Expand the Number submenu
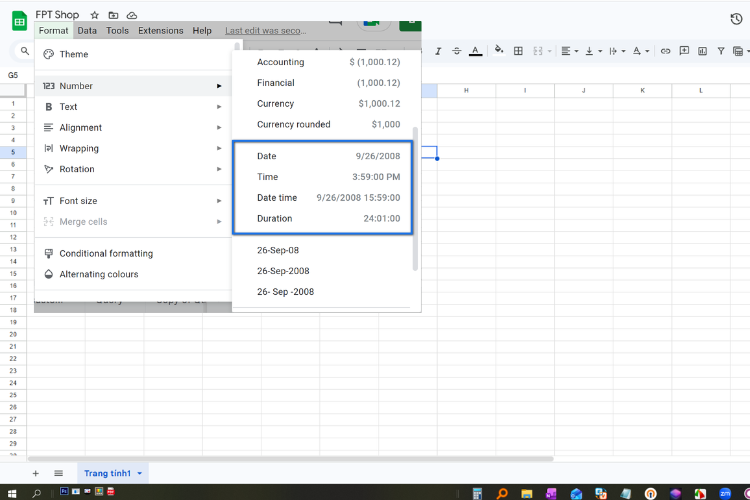The image size is (750, 500). (133, 86)
